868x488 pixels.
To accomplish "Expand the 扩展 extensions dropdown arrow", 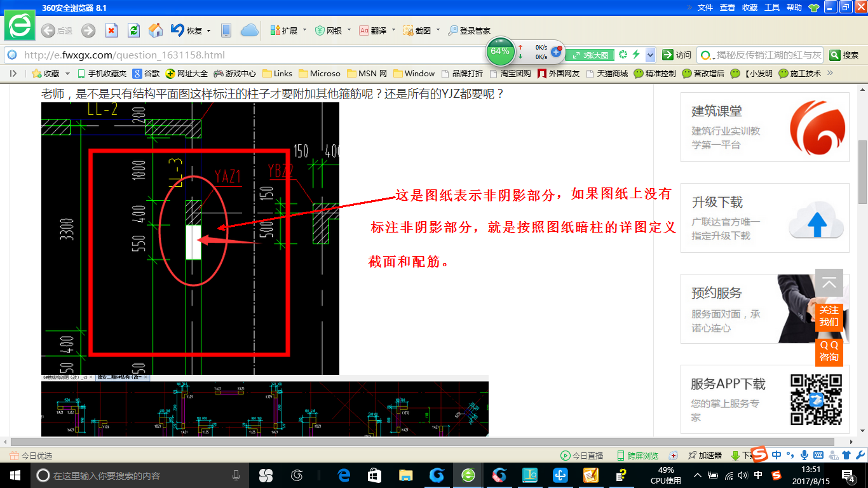I will point(304,30).
